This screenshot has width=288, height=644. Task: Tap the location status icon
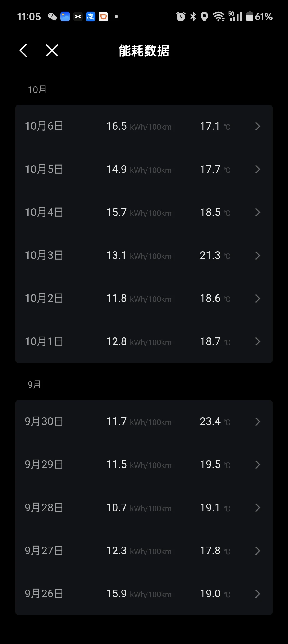[204, 17]
